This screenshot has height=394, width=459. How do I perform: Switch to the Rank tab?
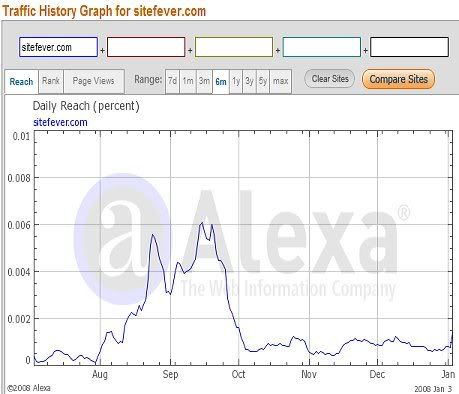pos(51,81)
